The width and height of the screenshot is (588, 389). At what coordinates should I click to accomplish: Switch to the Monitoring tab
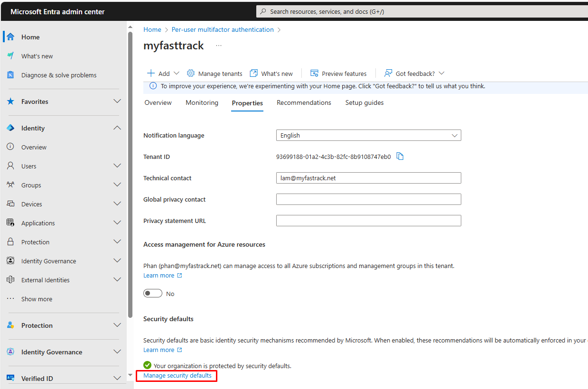202,102
